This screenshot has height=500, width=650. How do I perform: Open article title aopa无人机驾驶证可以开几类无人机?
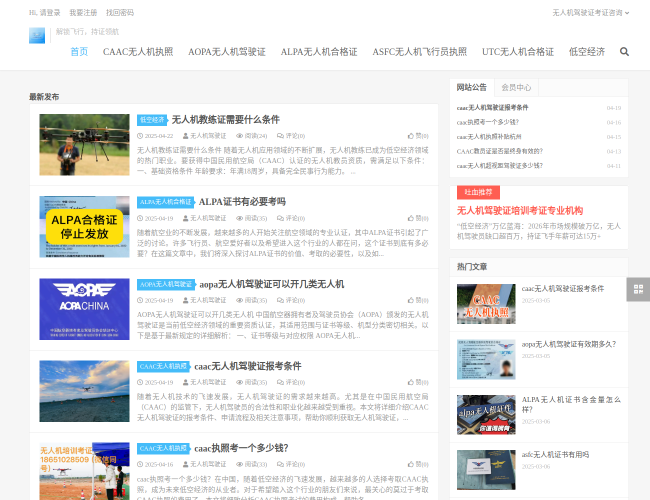(272, 284)
